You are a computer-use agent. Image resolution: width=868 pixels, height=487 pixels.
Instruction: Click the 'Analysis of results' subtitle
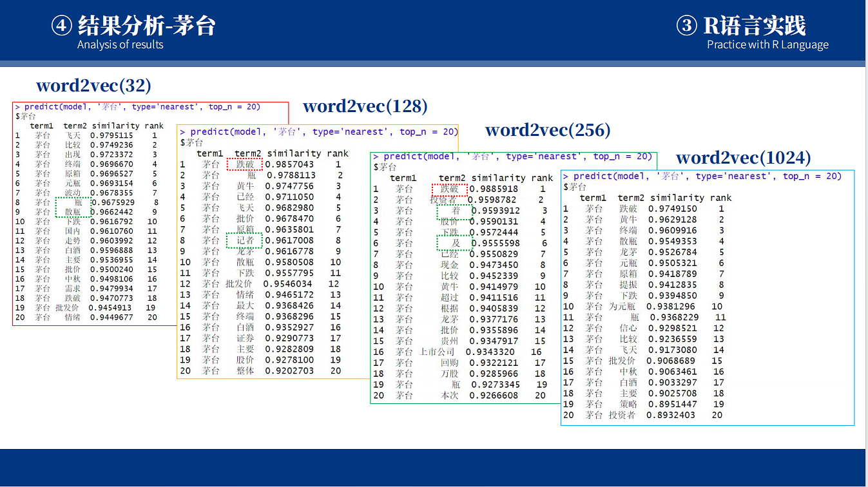coord(120,44)
